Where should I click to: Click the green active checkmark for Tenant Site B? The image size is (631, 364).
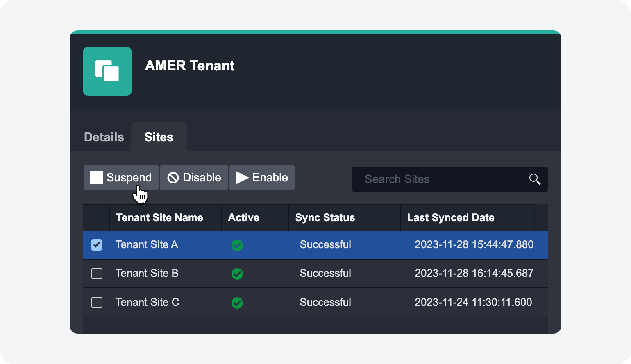pos(237,274)
